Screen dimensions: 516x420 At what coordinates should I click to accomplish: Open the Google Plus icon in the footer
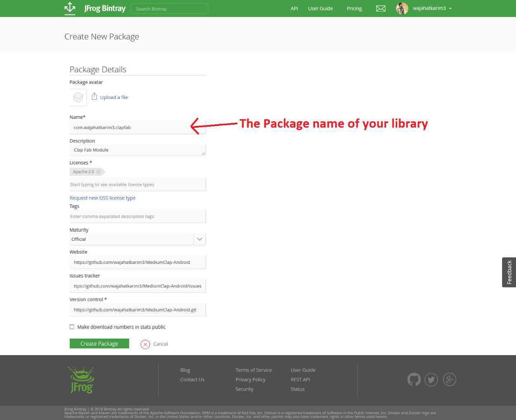pos(450,380)
